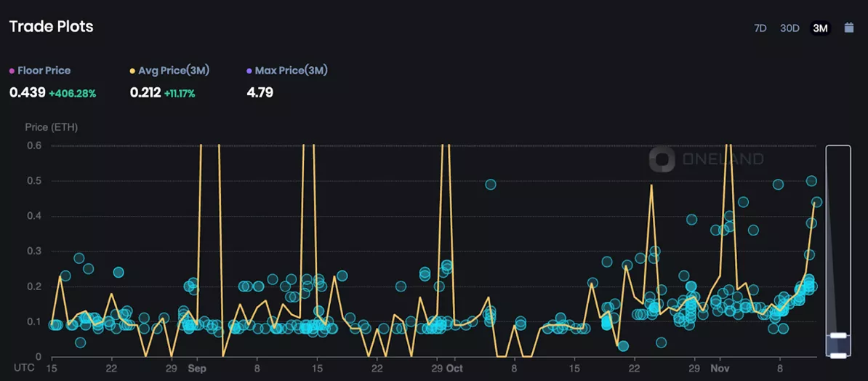Open the calendar date picker icon

[x=848, y=28]
